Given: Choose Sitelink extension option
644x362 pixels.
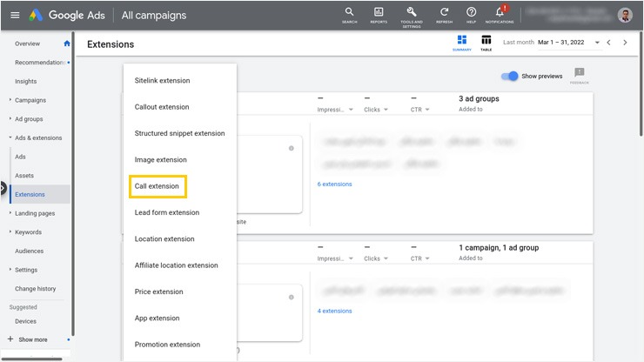Looking at the screenshot, I should tap(162, 81).
